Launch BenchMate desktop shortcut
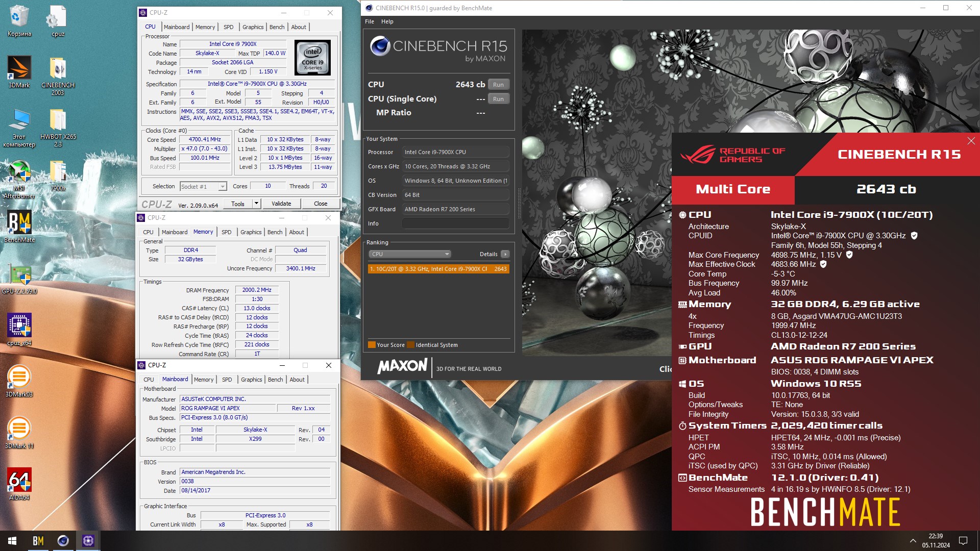 (x=19, y=227)
